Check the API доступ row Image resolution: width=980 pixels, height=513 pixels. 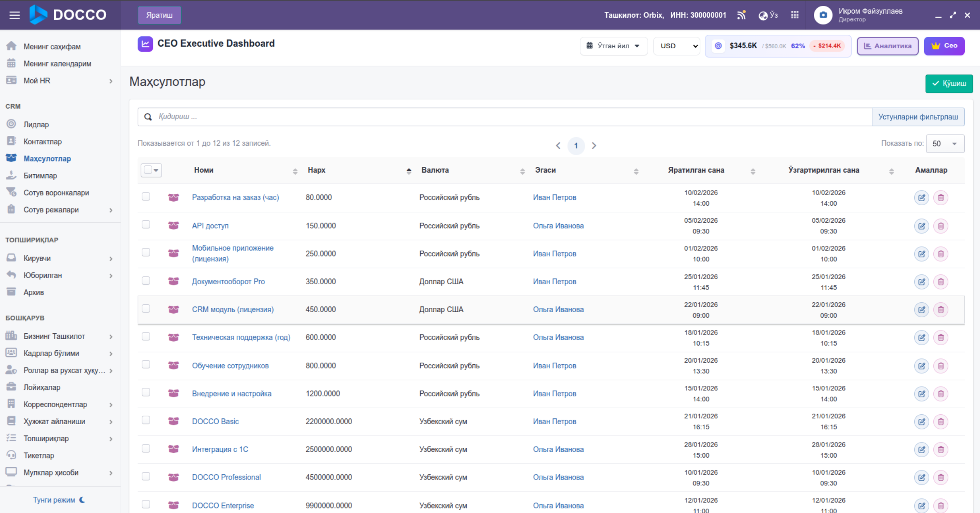coord(146,224)
